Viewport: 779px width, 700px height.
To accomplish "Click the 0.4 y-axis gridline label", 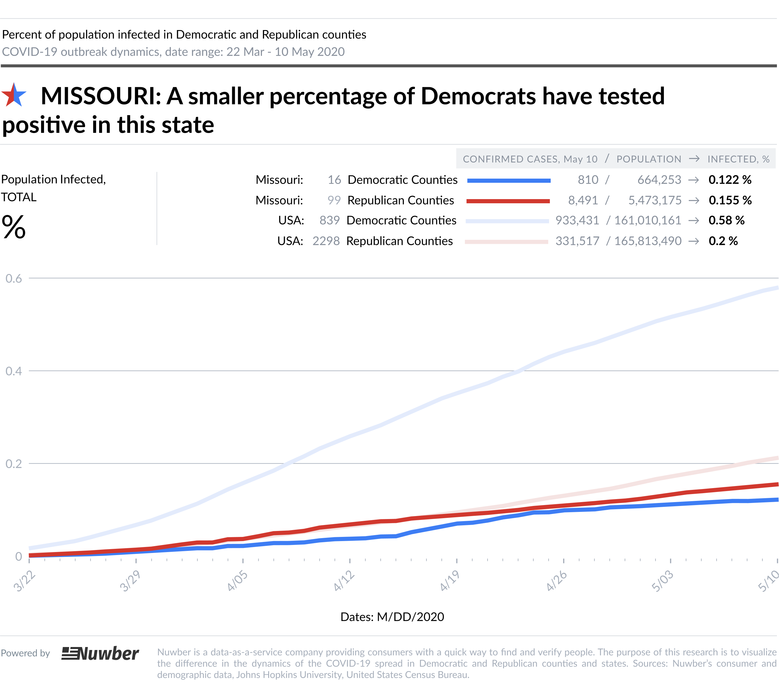I will pos(13,371).
